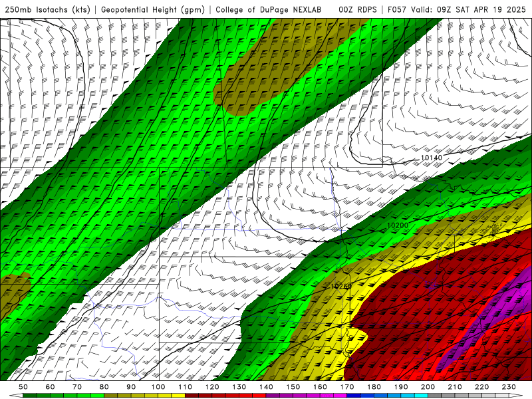
Task: Click the 180 value on the color scale
Action: tap(374, 387)
